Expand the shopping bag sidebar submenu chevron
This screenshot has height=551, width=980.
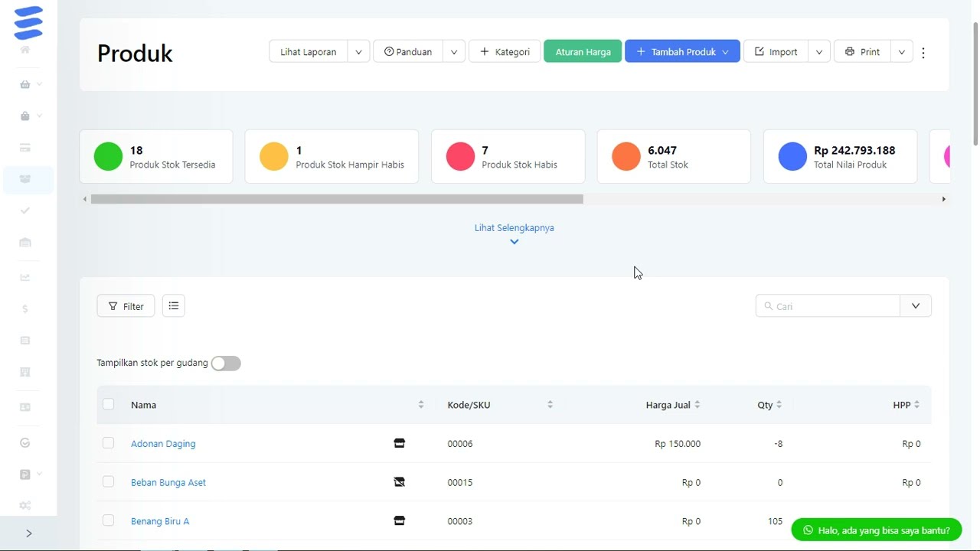click(39, 116)
